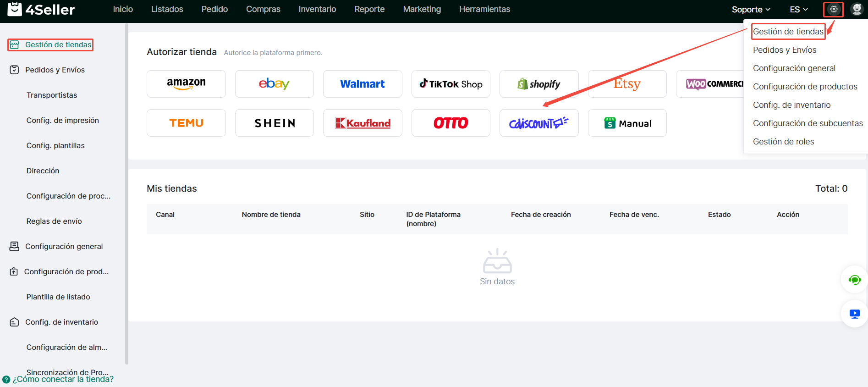This screenshot has width=868, height=387.
Task: Open Configuración de proc... in sidebar
Action: 68,196
